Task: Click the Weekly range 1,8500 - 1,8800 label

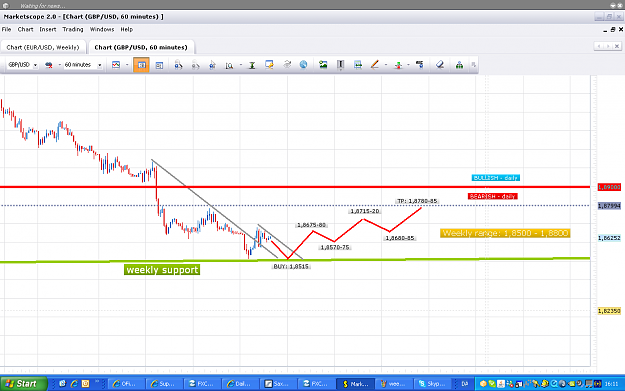Action: [x=505, y=233]
